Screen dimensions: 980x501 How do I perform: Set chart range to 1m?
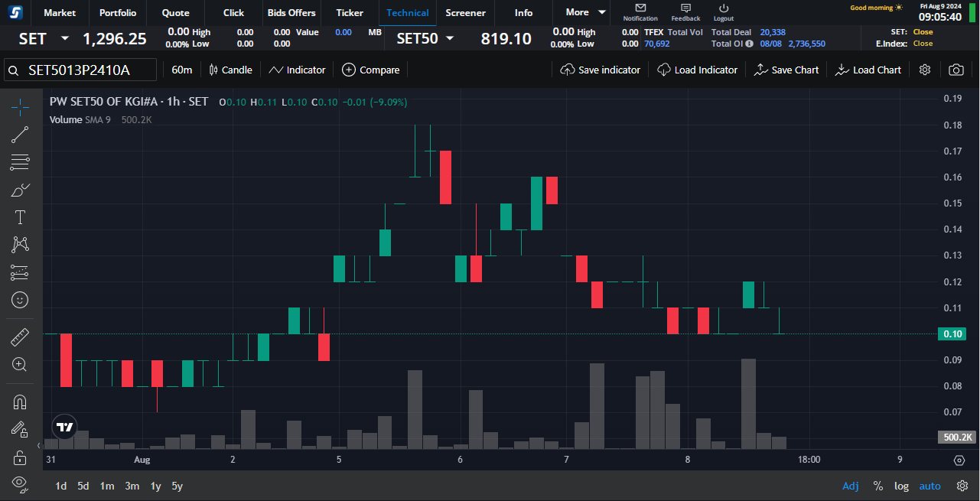107,486
